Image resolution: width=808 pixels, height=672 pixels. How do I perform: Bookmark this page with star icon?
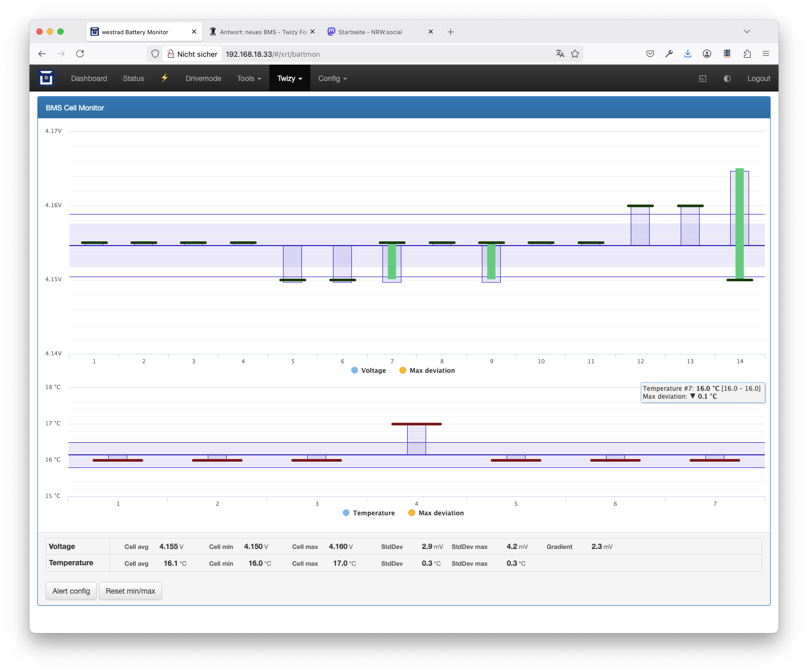[x=575, y=54]
